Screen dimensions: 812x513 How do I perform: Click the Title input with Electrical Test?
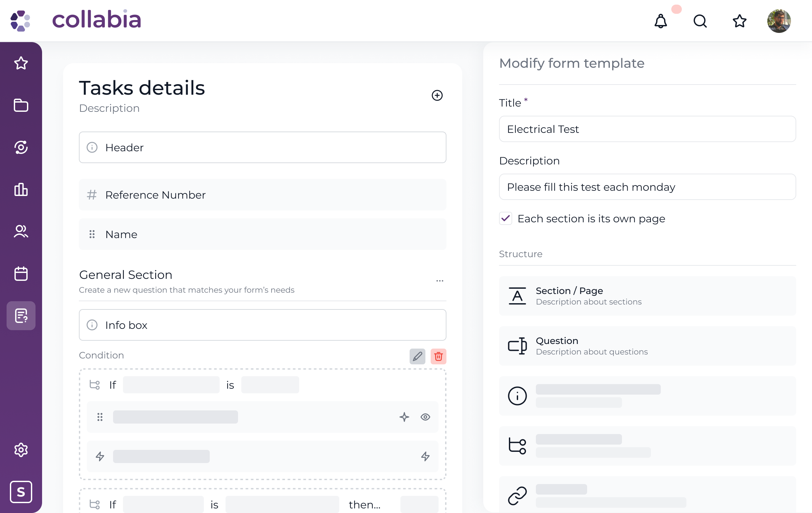pyautogui.click(x=647, y=129)
